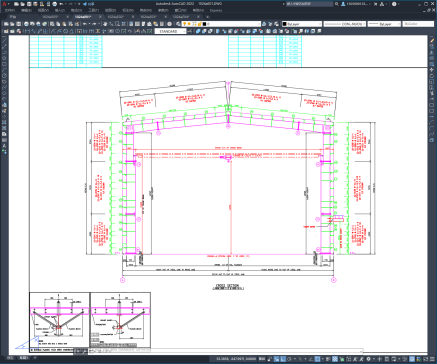Toggle current layer lock icon
437x364 pixels.
(x=199, y=24)
